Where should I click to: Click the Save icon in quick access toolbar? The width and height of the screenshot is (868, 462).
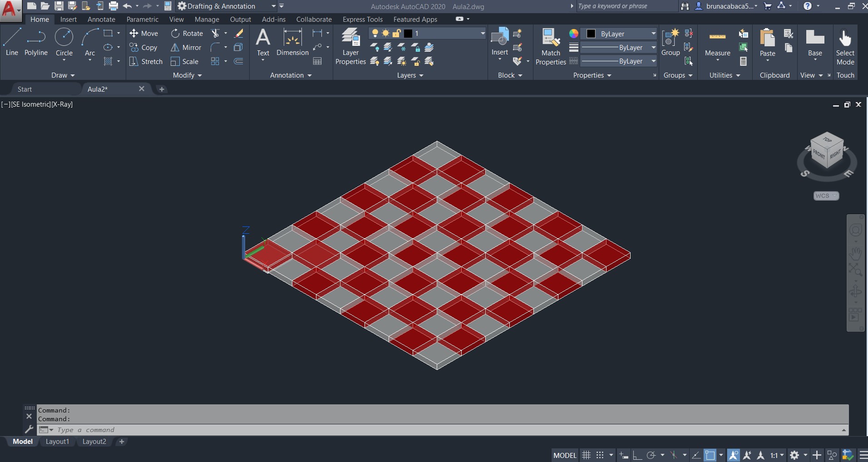pyautogui.click(x=59, y=6)
